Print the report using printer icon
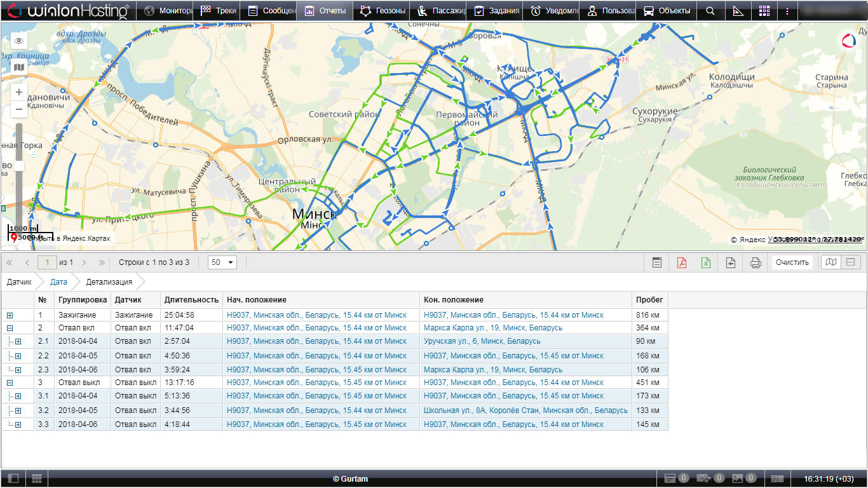Viewport: 868px width, 488px height. [x=755, y=262]
